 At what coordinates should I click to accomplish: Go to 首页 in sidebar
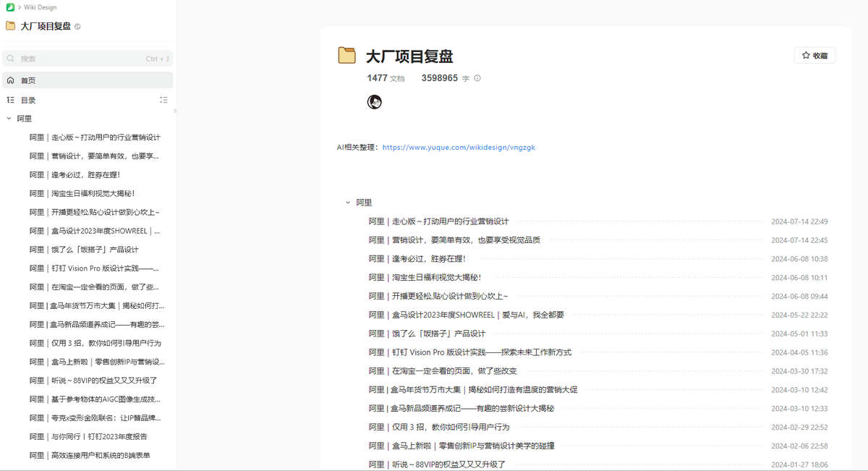[88, 80]
